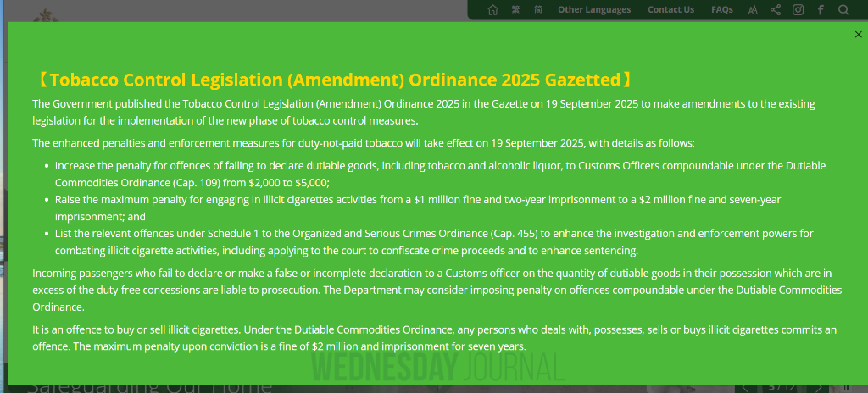Open the Instagram page icon
The height and width of the screenshot is (393, 868).
(x=798, y=10)
